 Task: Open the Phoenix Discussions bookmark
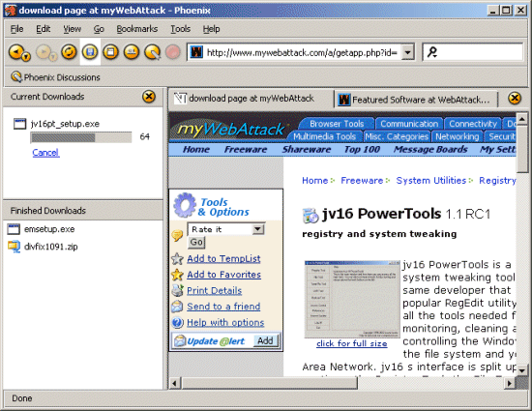(x=55, y=77)
